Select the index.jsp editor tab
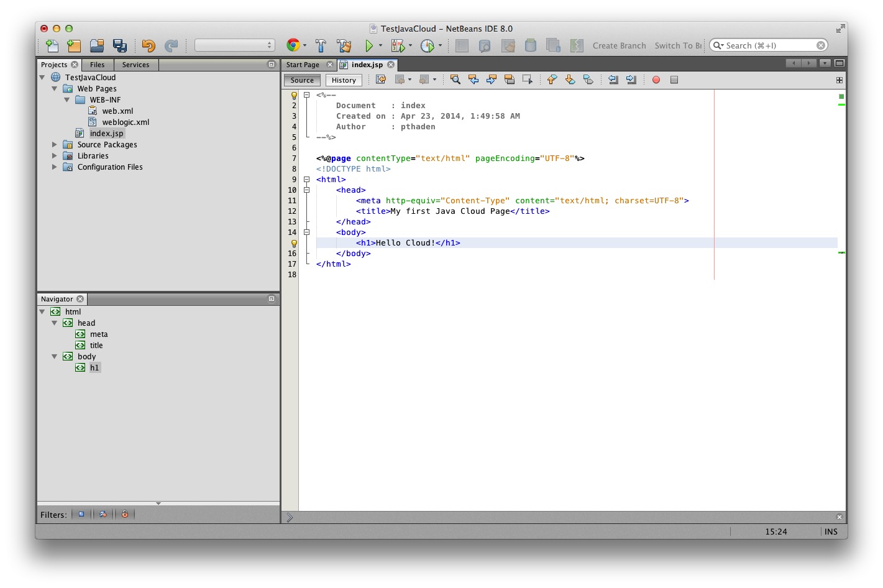 click(367, 65)
